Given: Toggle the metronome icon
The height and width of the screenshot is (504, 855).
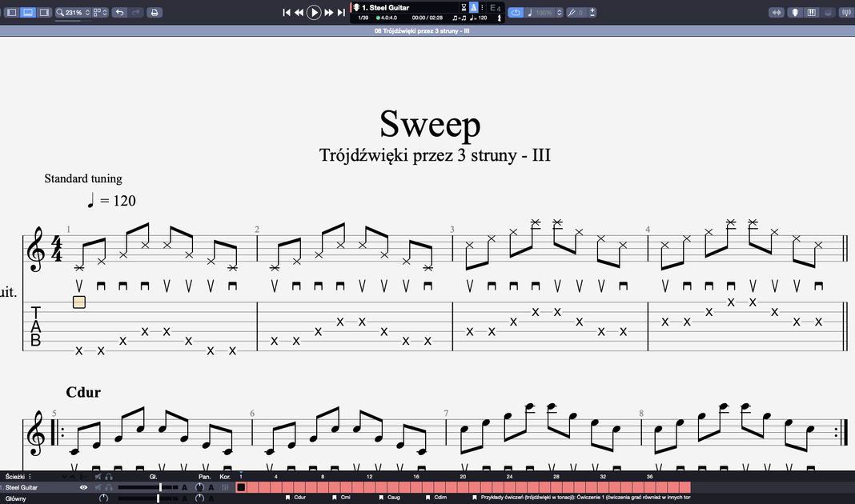Looking at the screenshot, I should click(475, 7).
